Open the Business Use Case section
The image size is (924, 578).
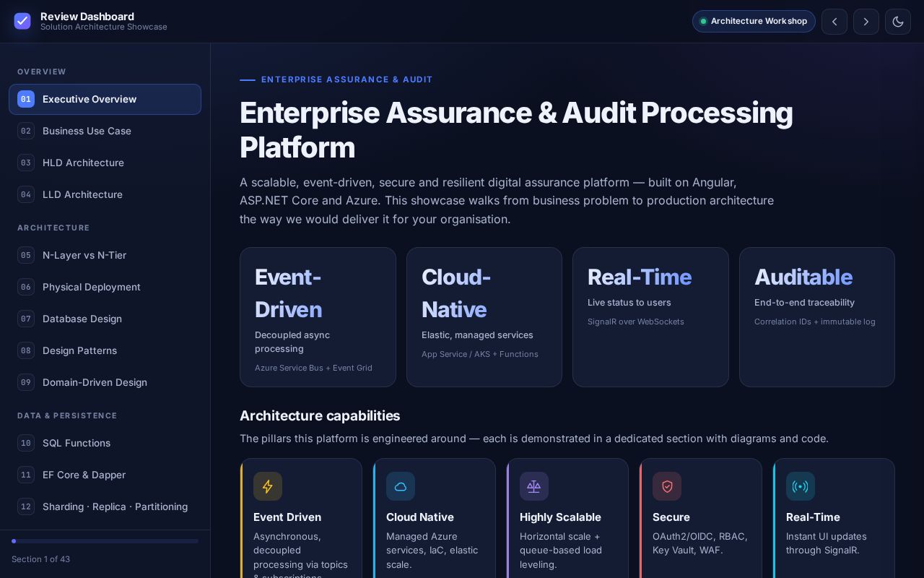[x=105, y=131]
